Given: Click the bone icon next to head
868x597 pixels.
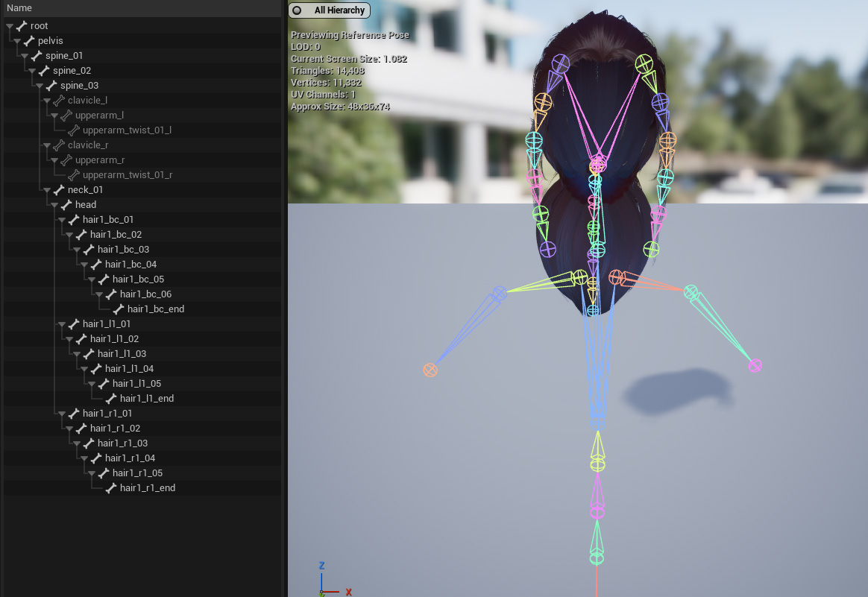Looking at the screenshot, I should (x=66, y=205).
